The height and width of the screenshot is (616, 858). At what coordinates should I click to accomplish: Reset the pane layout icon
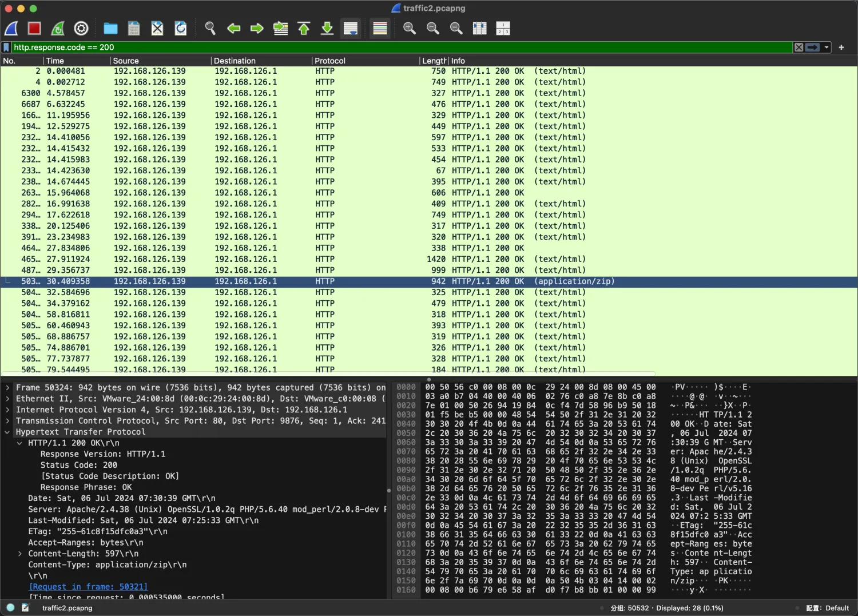click(x=503, y=28)
